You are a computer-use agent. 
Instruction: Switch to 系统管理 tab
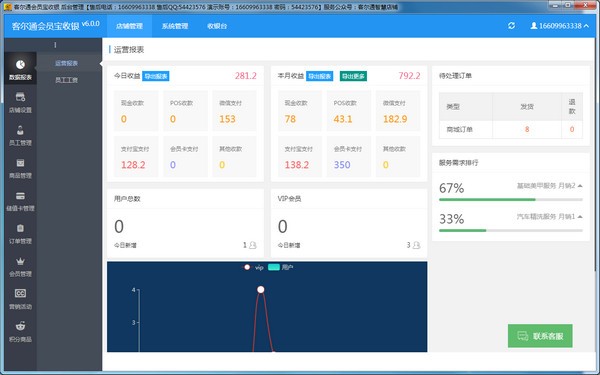pyautogui.click(x=175, y=26)
